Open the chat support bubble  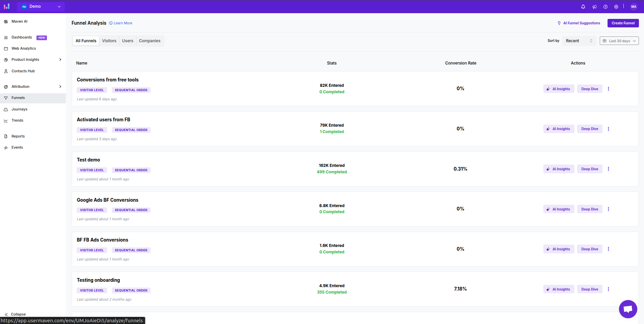(x=628, y=309)
